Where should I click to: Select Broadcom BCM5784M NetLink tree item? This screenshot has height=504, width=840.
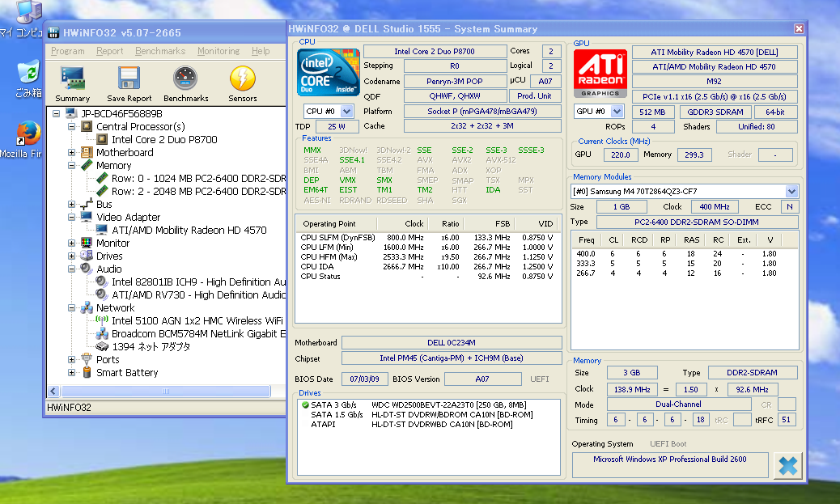pyautogui.click(x=198, y=333)
